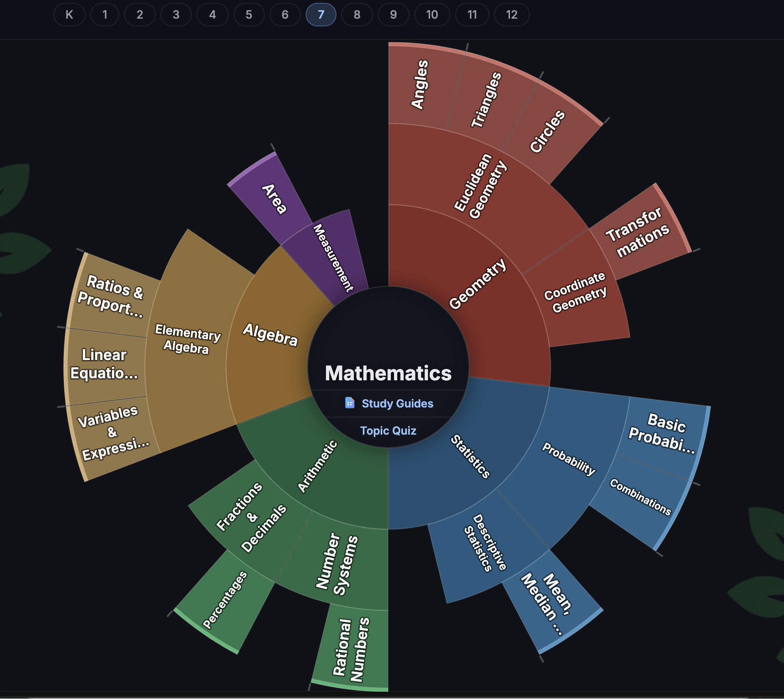The width and height of the screenshot is (784, 699).
Task: Select the Combinations topic
Action: tap(640, 497)
